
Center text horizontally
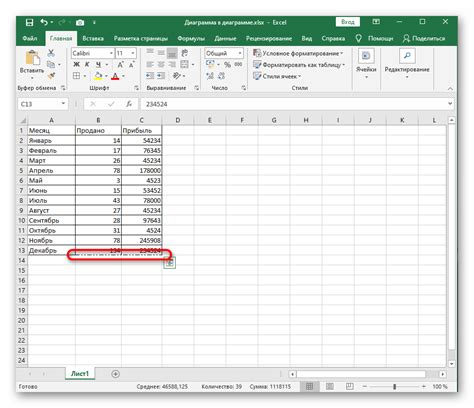click(161, 64)
